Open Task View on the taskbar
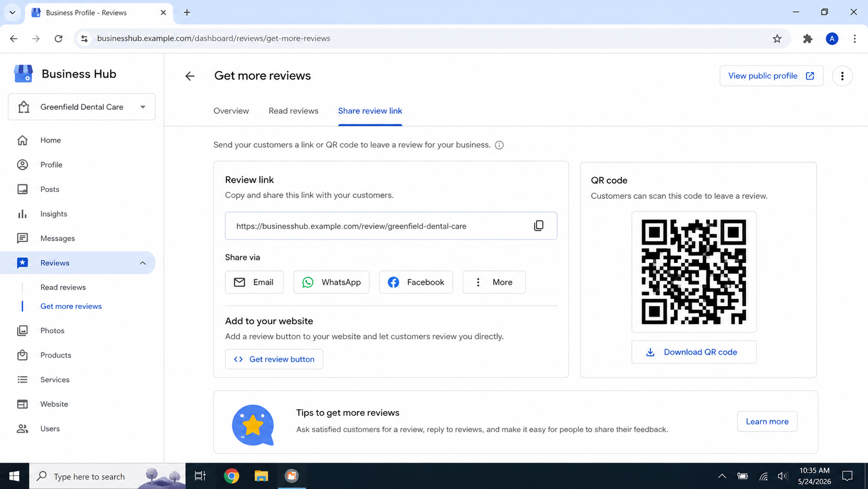 click(x=200, y=476)
